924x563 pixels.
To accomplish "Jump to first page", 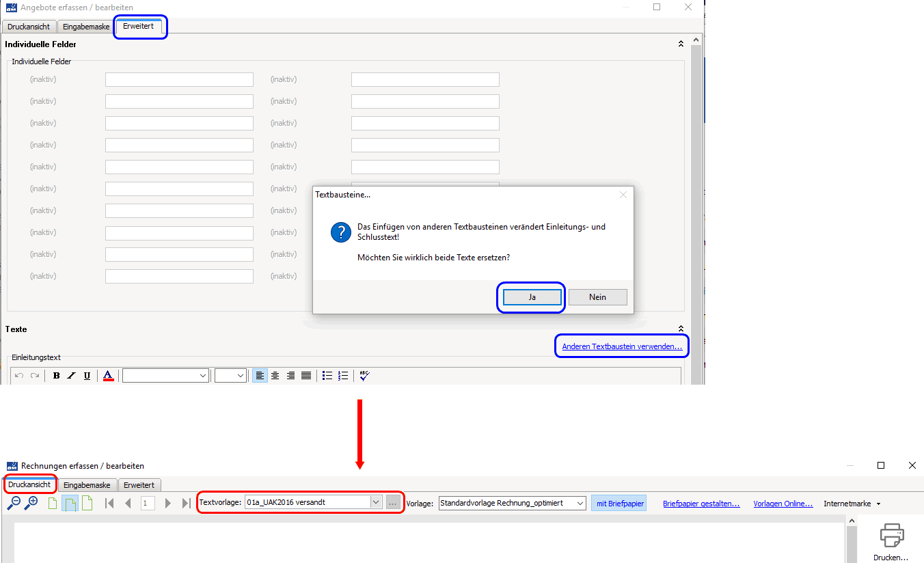I will tap(109, 503).
